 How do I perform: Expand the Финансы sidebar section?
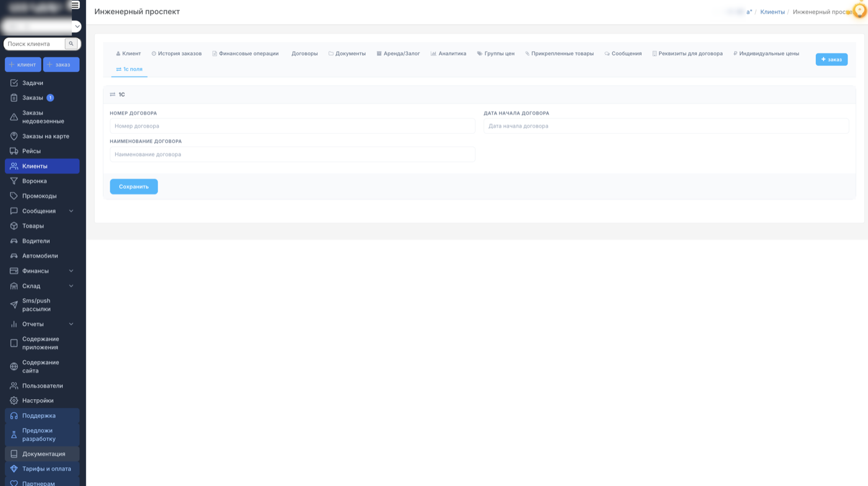tap(71, 271)
